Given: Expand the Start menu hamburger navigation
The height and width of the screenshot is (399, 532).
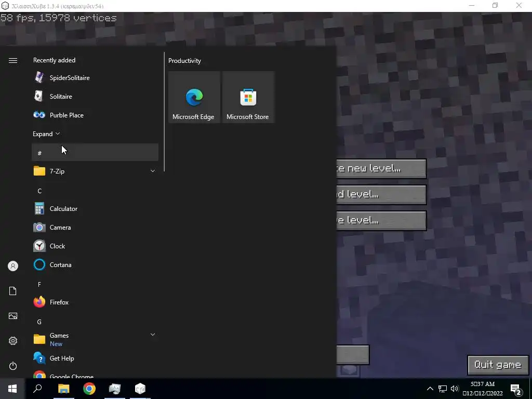Looking at the screenshot, I should click(x=13, y=60).
